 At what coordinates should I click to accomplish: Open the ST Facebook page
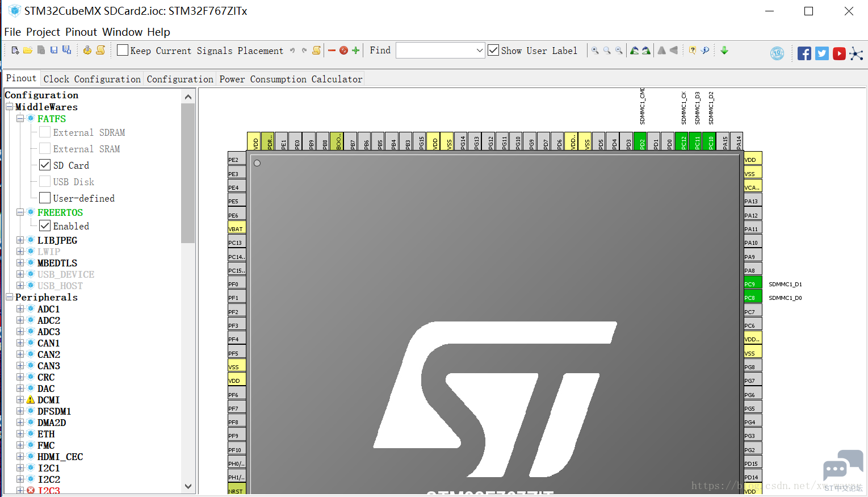point(804,53)
